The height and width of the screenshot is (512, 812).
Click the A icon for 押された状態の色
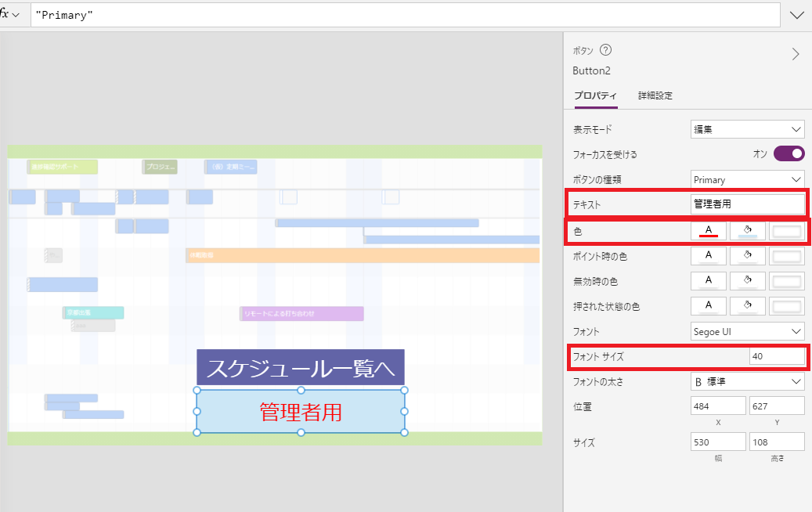tap(708, 305)
